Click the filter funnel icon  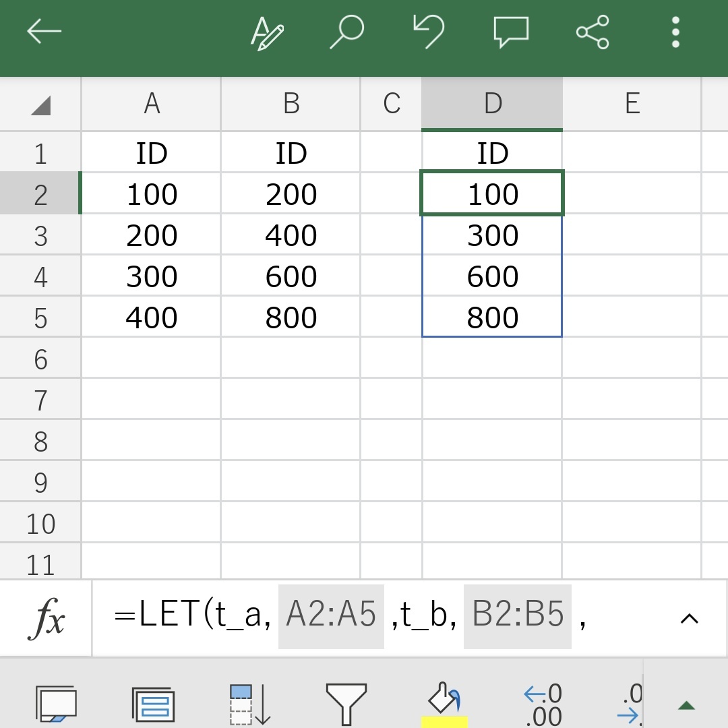(x=346, y=704)
